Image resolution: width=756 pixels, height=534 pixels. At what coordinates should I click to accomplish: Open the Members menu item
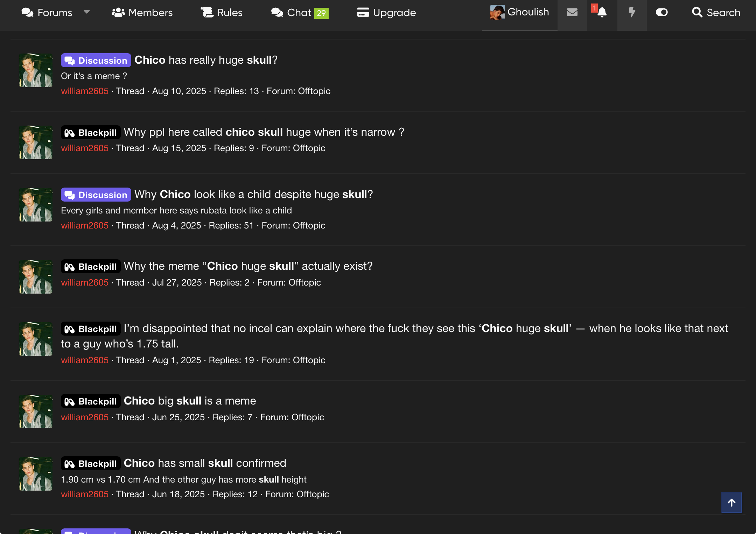(x=142, y=13)
